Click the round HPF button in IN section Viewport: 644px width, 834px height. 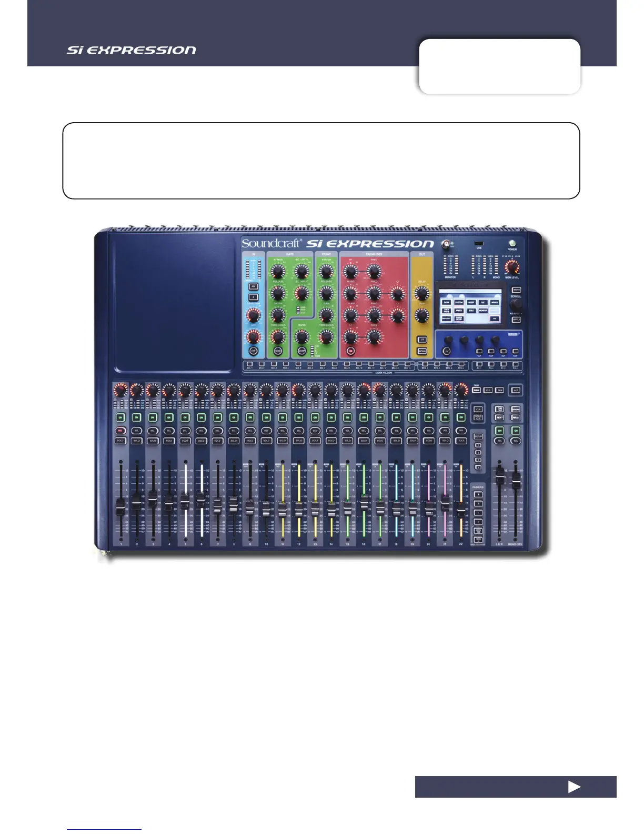[x=253, y=350]
